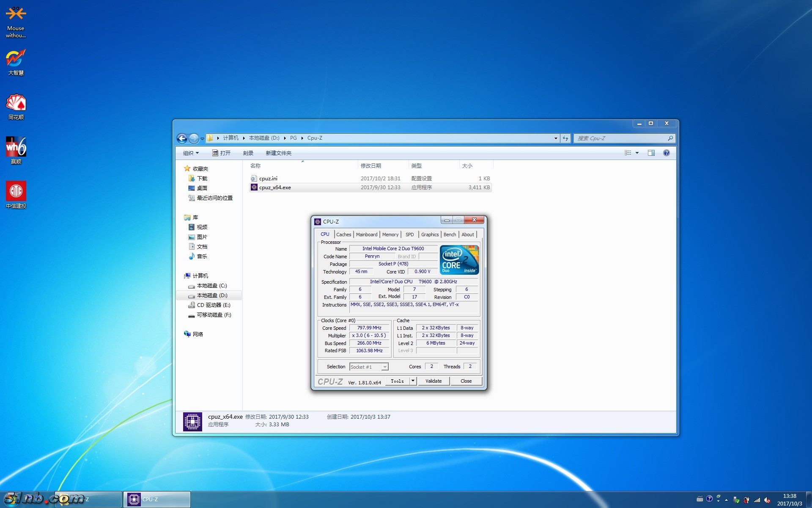Click 新建文件夹 in the toolbar
This screenshot has width=812, height=508.
coord(278,153)
